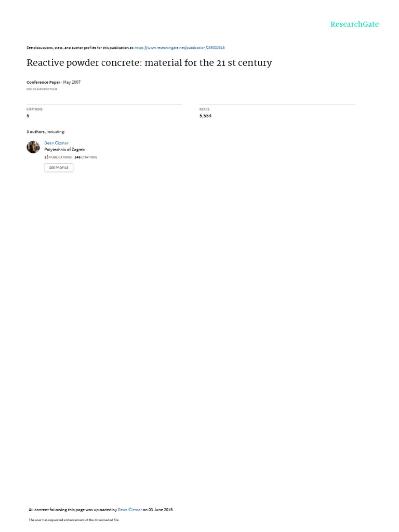Click Dean Čizmar's profile photo avatar

33,147
